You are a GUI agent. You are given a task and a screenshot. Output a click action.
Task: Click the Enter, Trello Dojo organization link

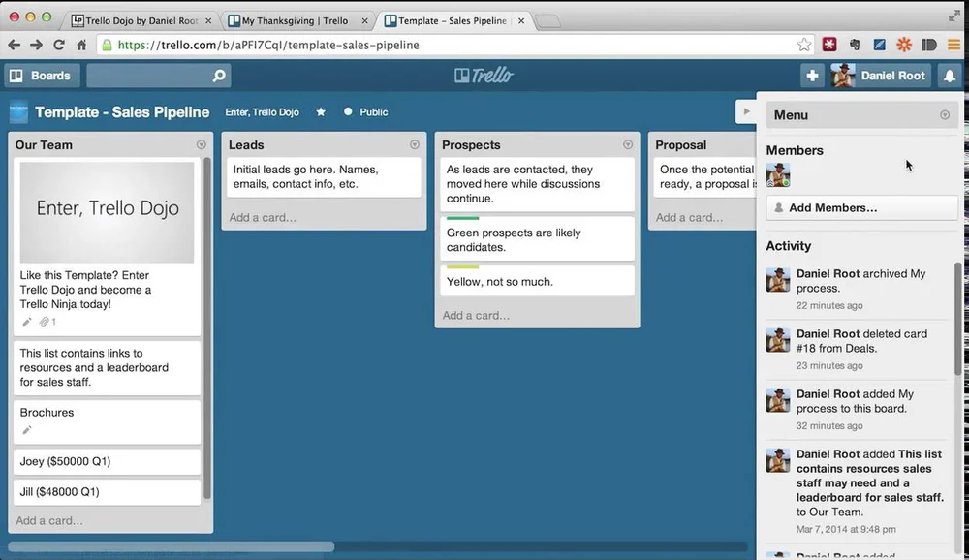[x=262, y=111]
